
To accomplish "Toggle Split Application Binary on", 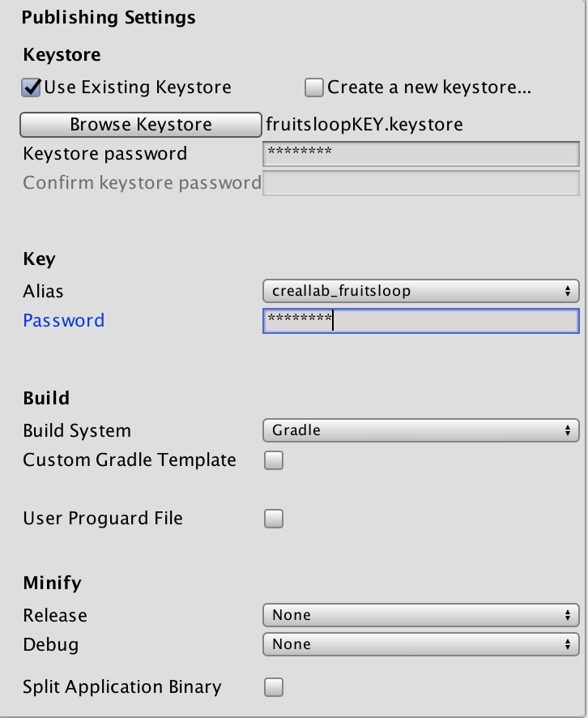I will [x=273, y=686].
